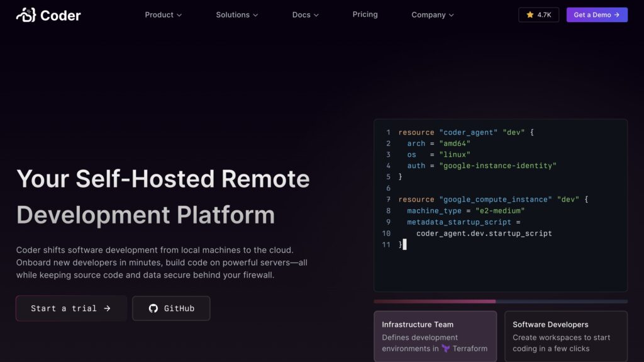This screenshot has height=362, width=644.
Task: Click the Coder logo icon
Action: pyautogui.click(x=26, y=14)
